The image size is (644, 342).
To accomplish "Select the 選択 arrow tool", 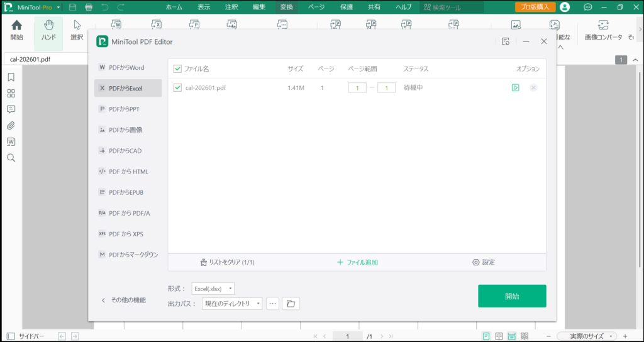I will point(77,31).
